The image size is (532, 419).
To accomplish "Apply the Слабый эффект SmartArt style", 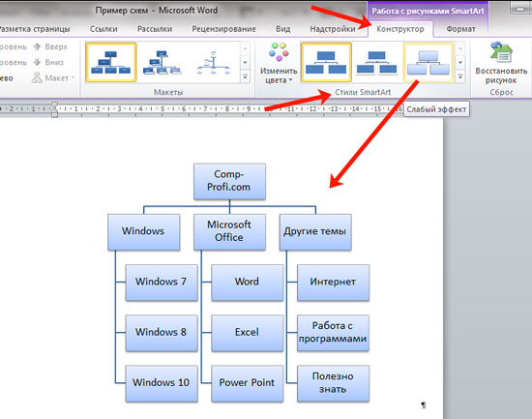I will (x=429, y=62).
